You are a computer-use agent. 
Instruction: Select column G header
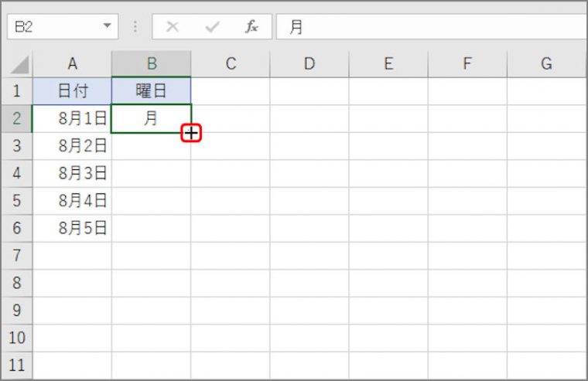pyautogui.click(x=547, y=64)
